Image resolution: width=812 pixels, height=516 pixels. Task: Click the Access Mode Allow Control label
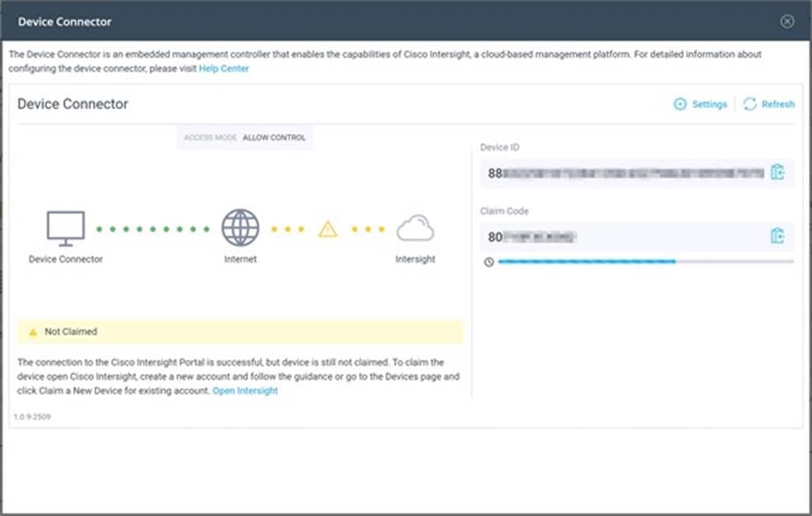(x=244, y=137)
